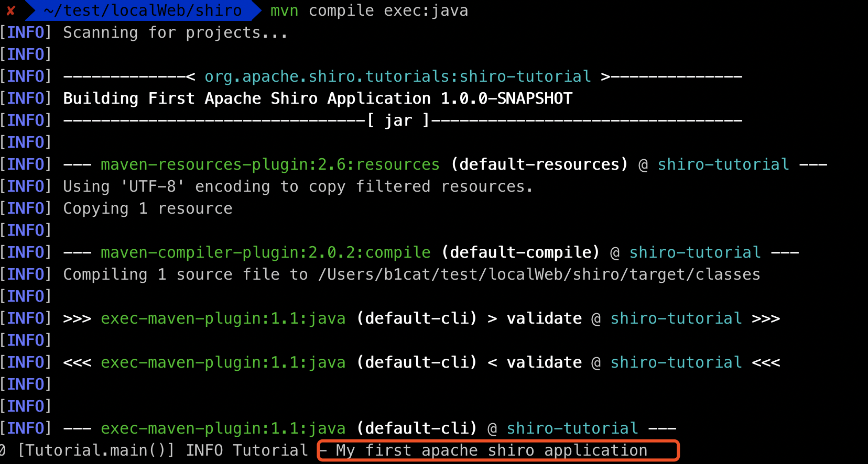This screenshot has width=868, height=464.
Task: Click 'Using 'UTF-8' encoding to copy filtered resources.' line
Action: coord(298,186)
